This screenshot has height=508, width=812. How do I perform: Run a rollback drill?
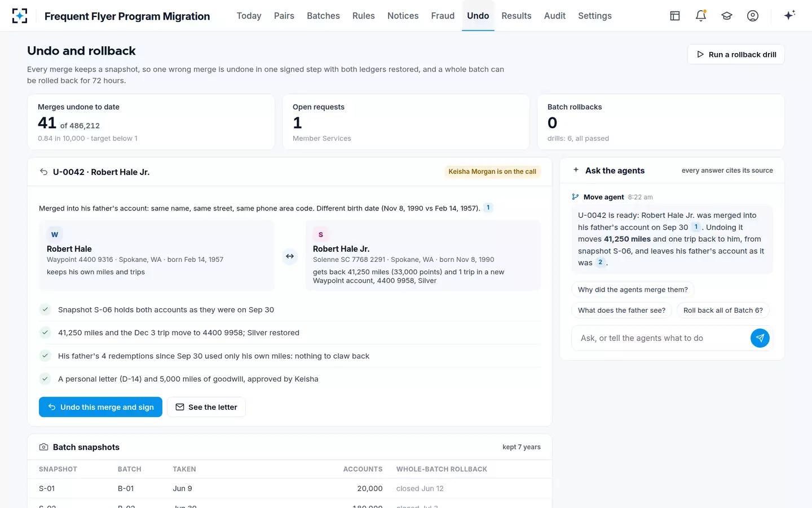[736, 54]
